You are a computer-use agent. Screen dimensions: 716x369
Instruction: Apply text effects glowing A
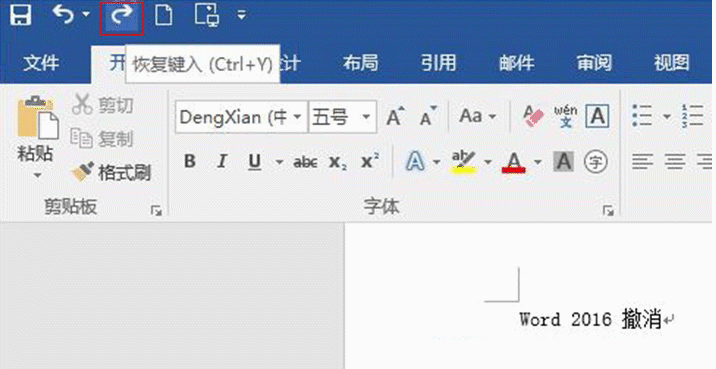pos(415,162)
